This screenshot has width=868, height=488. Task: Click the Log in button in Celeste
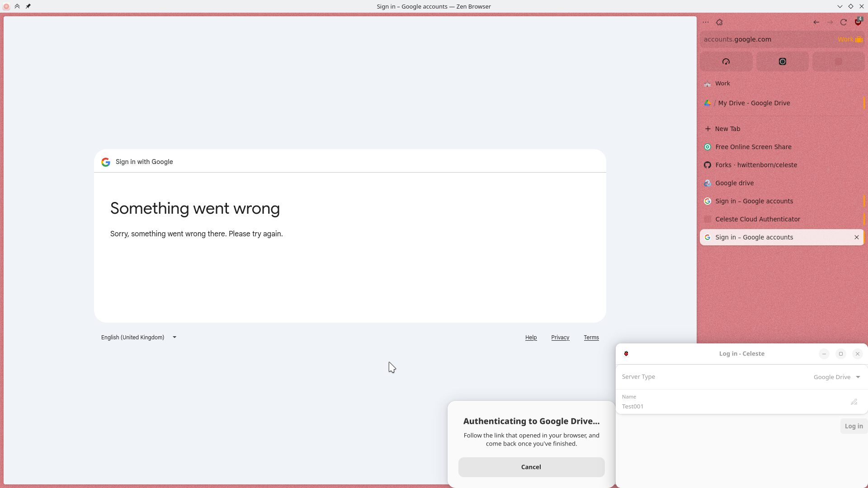click(854, 426)
